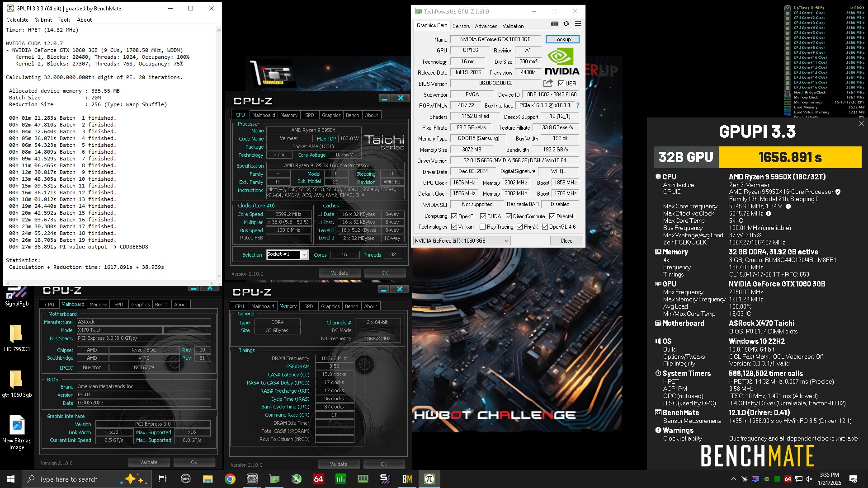Toggle the CUDA checkbox
The width and height of the screenshot is (868, 488).
point(483,216)
